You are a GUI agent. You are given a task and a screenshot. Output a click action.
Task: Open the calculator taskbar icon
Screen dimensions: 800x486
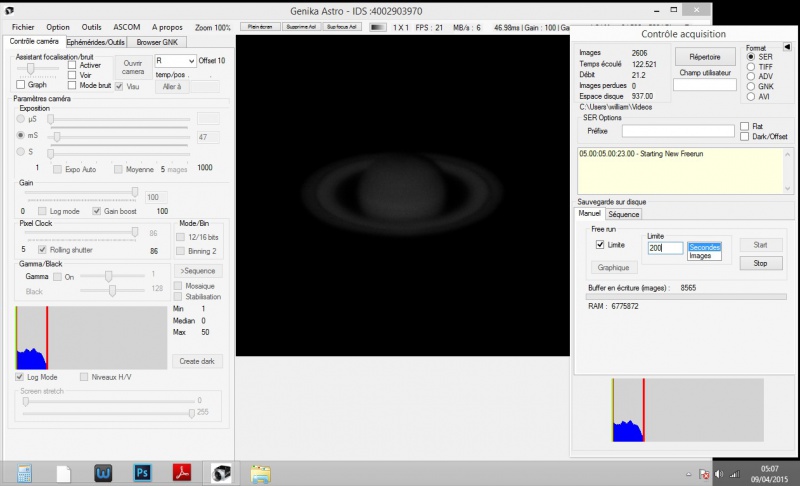tap(22, 471)
